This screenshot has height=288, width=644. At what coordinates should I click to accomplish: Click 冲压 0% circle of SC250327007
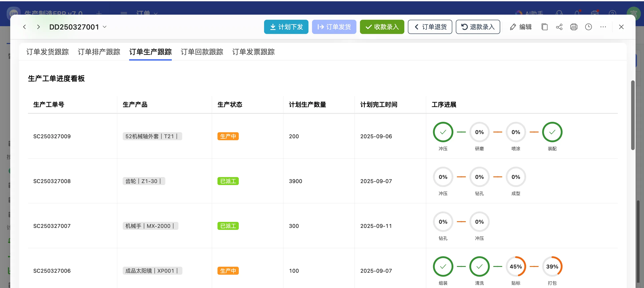coord(479,221)
